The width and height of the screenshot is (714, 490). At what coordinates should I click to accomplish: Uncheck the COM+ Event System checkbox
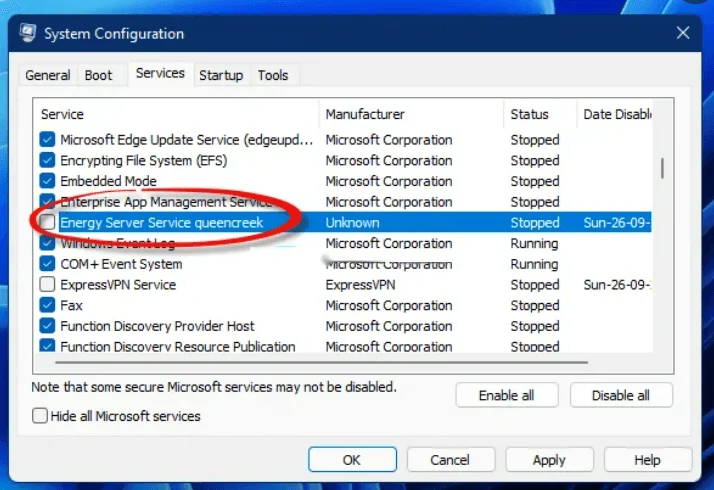point(47,264)
